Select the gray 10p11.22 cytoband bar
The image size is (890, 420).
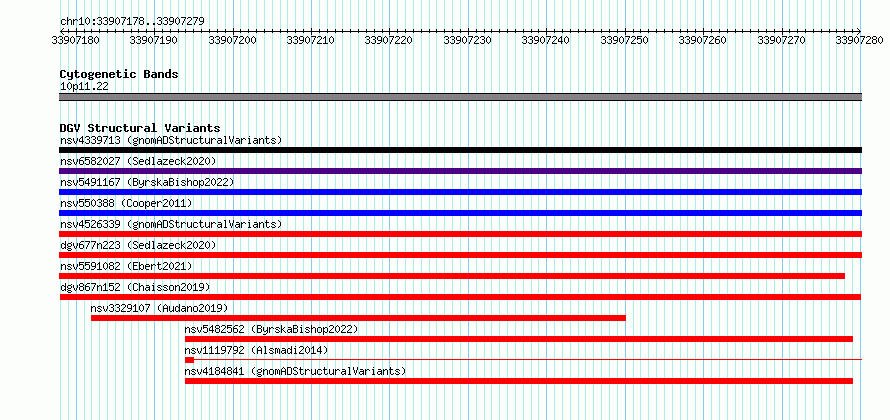coord(460,97)
